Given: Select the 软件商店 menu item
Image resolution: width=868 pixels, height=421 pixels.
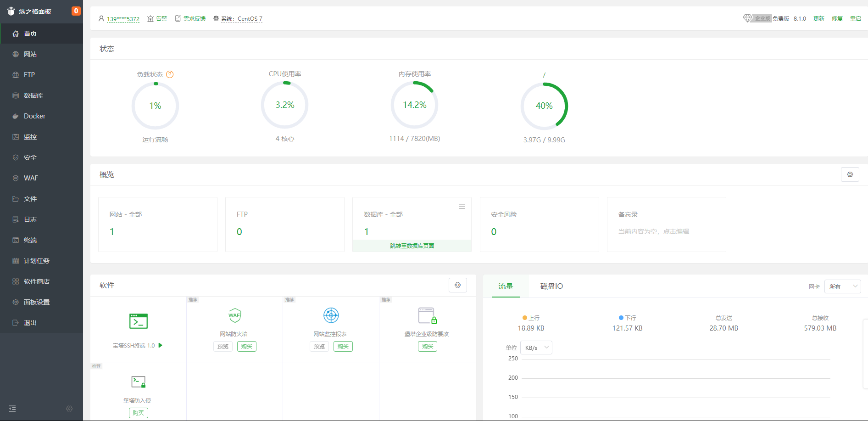Looking at the screenshot, I should pyautogui.click(x=41, y=281).
